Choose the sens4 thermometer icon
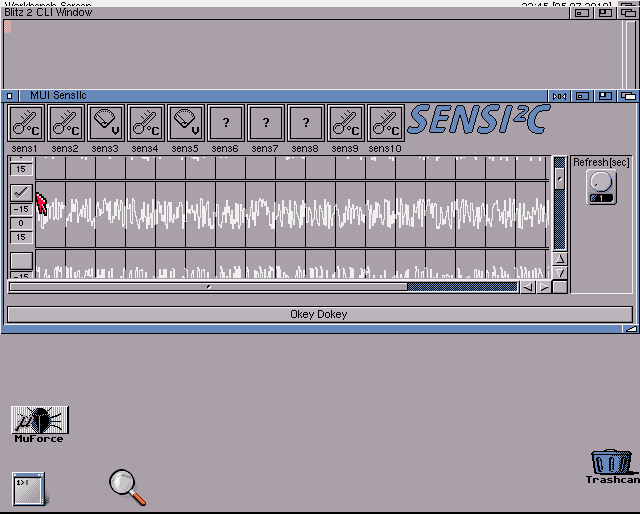Image resolution: width=640 pixels, height=514 pixels. tap(145, 124)
